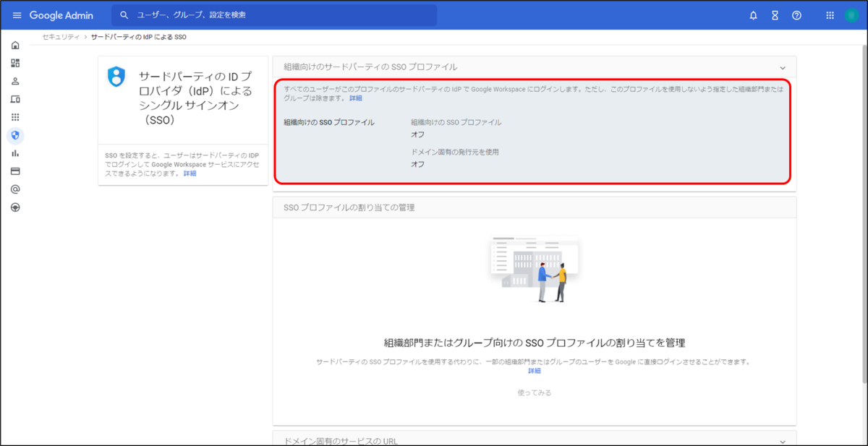This screenshot has width=868, height=446.
Task: Select the Home icon in the sidebar
Action: (x=17, y=45)
